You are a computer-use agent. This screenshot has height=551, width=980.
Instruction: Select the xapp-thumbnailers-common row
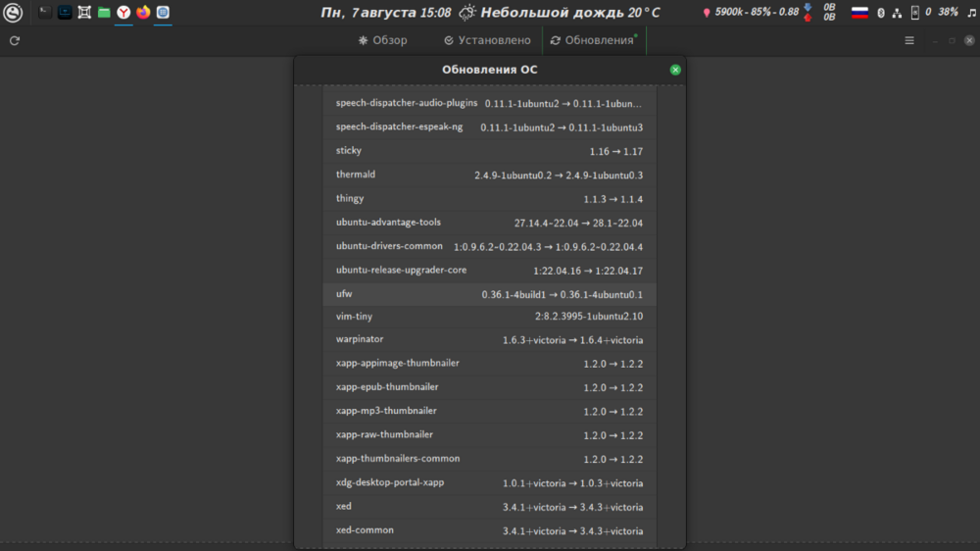[x=489, y=459]
